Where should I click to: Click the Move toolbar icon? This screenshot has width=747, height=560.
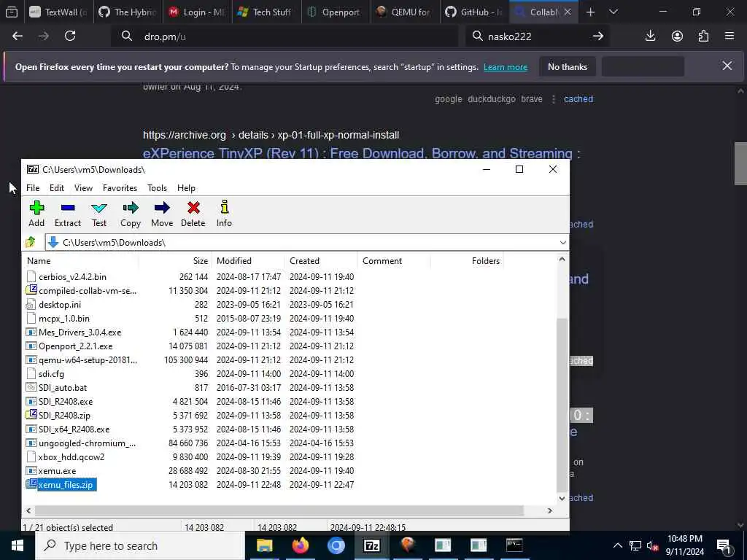[162, 214]
